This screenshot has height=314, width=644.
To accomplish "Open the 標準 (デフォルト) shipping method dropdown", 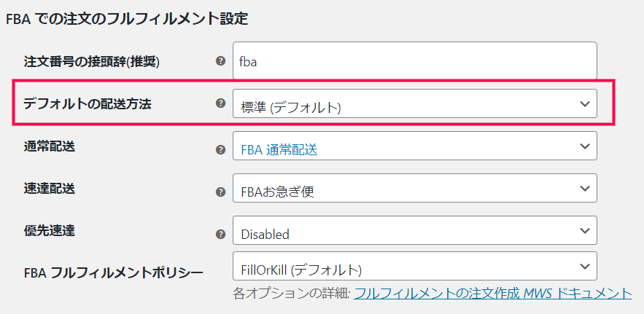I will [x=415, y=103].
